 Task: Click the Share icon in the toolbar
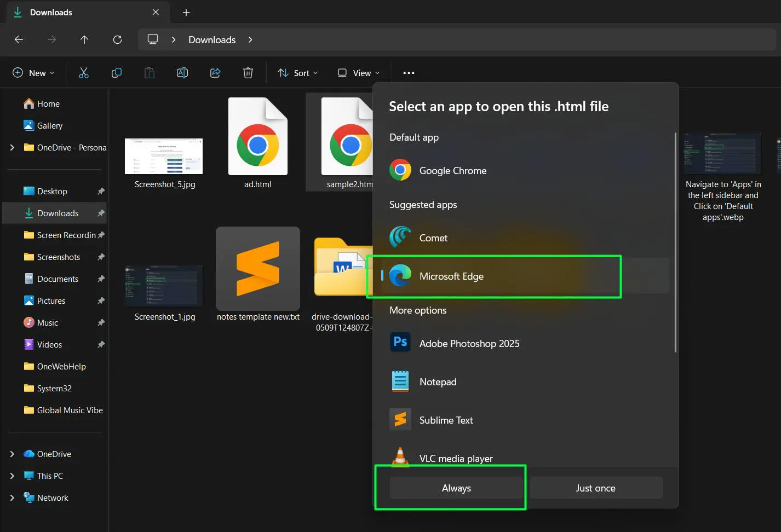215,72
